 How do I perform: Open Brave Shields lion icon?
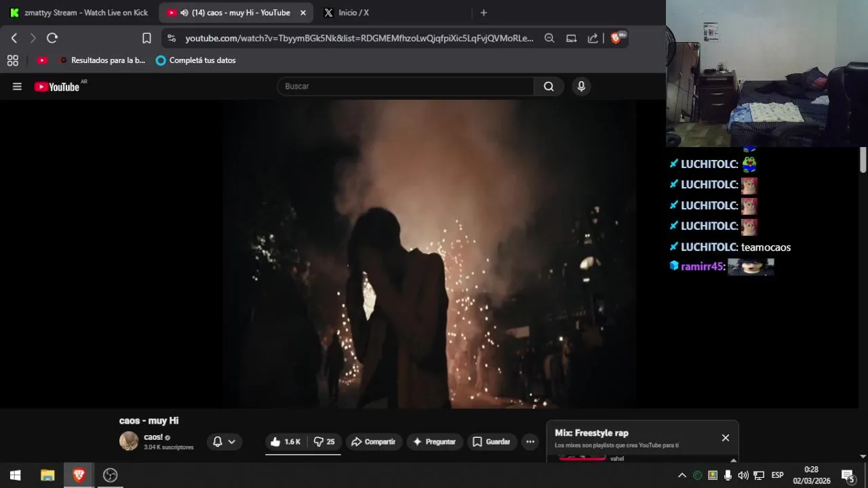(x=616, y=39)
